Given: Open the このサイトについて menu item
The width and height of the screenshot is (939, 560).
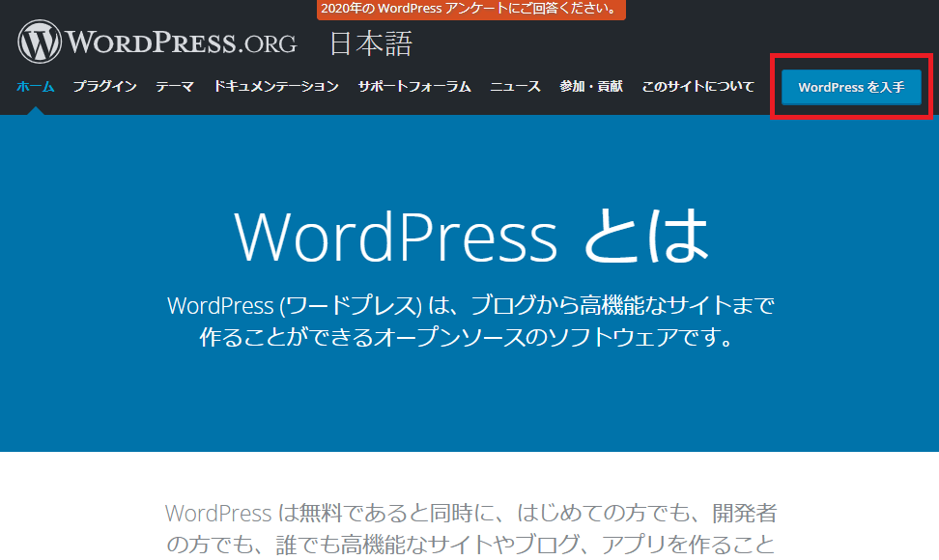Looking at the screenshot, I should (x=697, y=87).
